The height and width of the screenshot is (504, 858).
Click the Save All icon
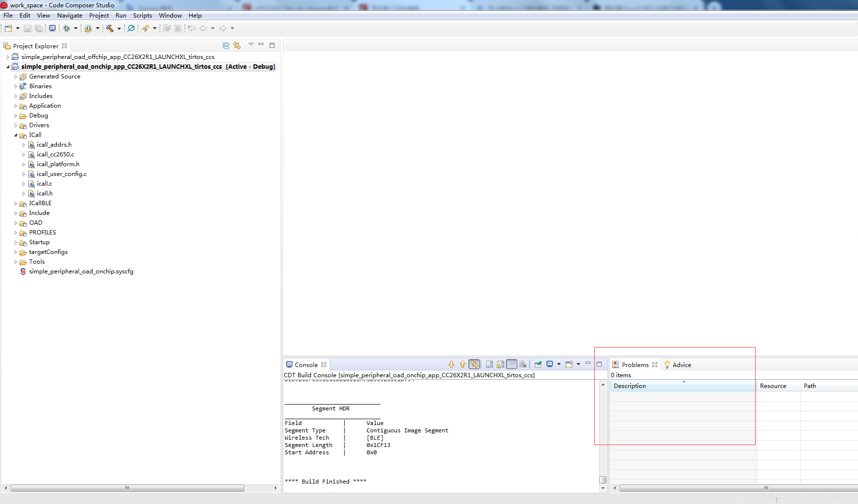[x=39, y=28]
